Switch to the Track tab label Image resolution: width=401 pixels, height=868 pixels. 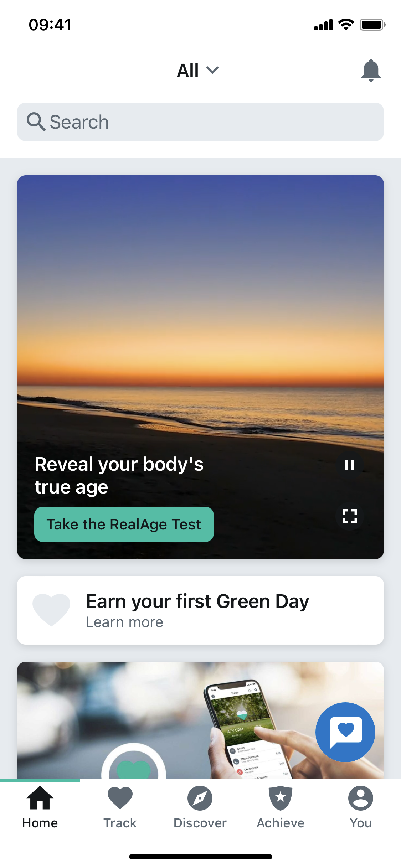click(120, 823)
